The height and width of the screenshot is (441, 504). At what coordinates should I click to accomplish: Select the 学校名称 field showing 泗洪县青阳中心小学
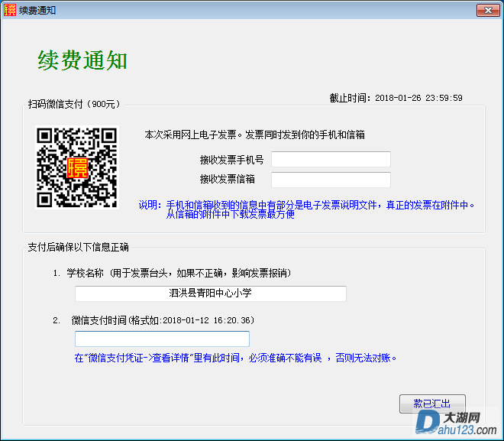tap(211, 293)
